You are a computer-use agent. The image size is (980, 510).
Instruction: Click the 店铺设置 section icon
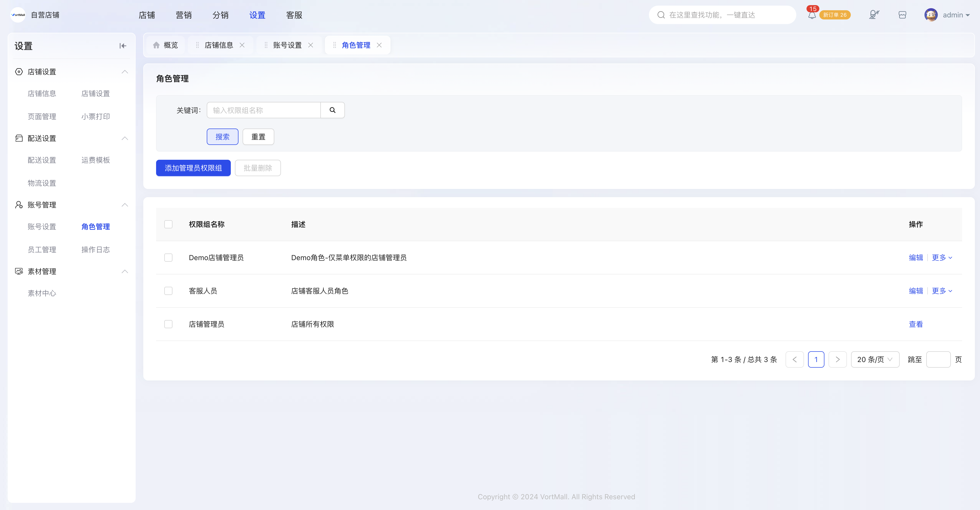pos(19,71)
